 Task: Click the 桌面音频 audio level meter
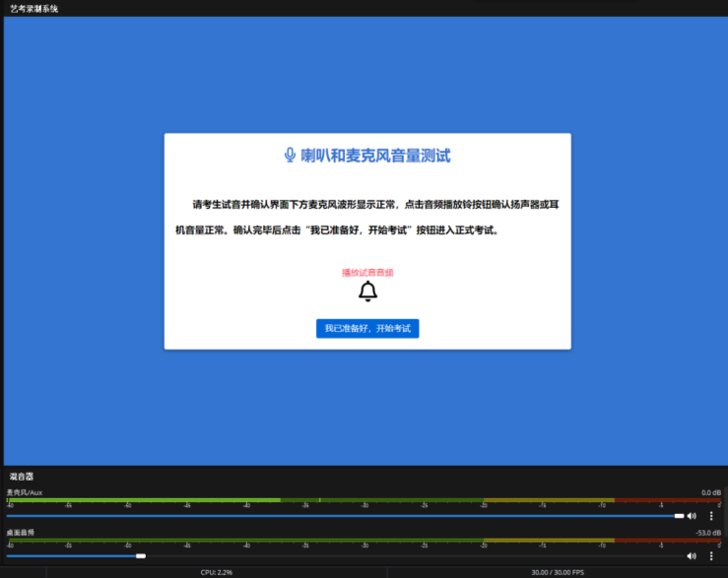tap(364, 541)
